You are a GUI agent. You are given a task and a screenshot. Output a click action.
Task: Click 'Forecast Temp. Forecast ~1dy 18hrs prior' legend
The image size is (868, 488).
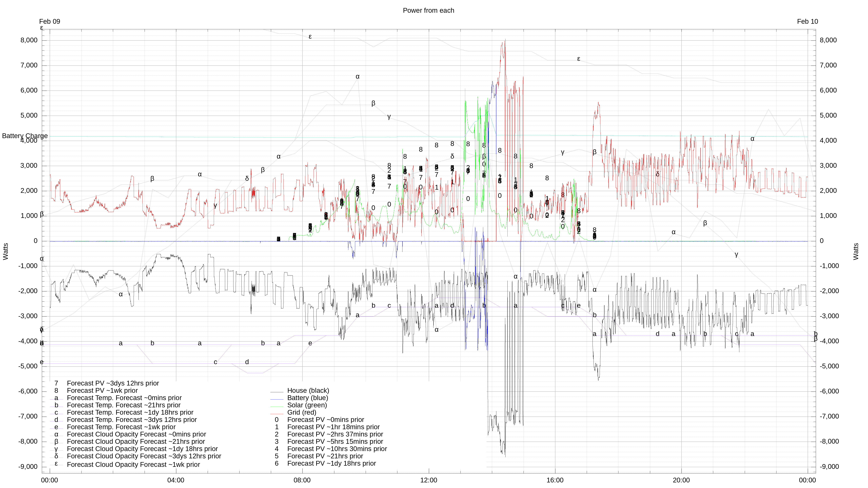130,413
